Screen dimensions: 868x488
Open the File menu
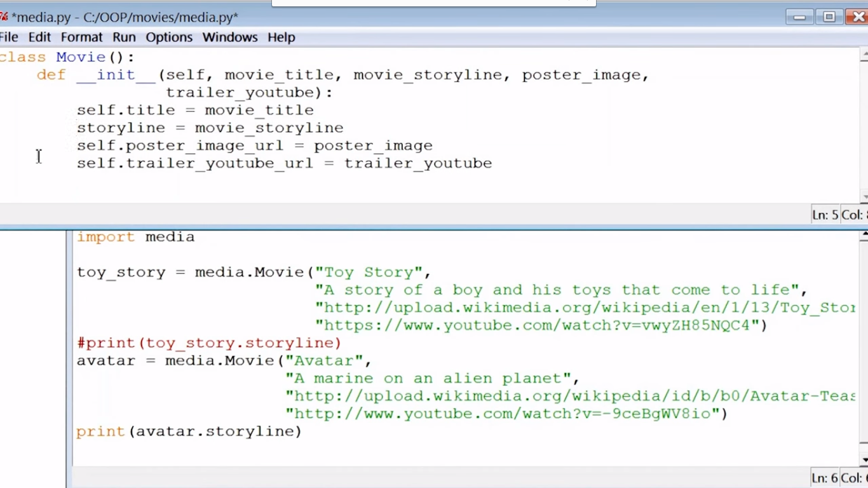pyautogui.click(x=9, y=37)
